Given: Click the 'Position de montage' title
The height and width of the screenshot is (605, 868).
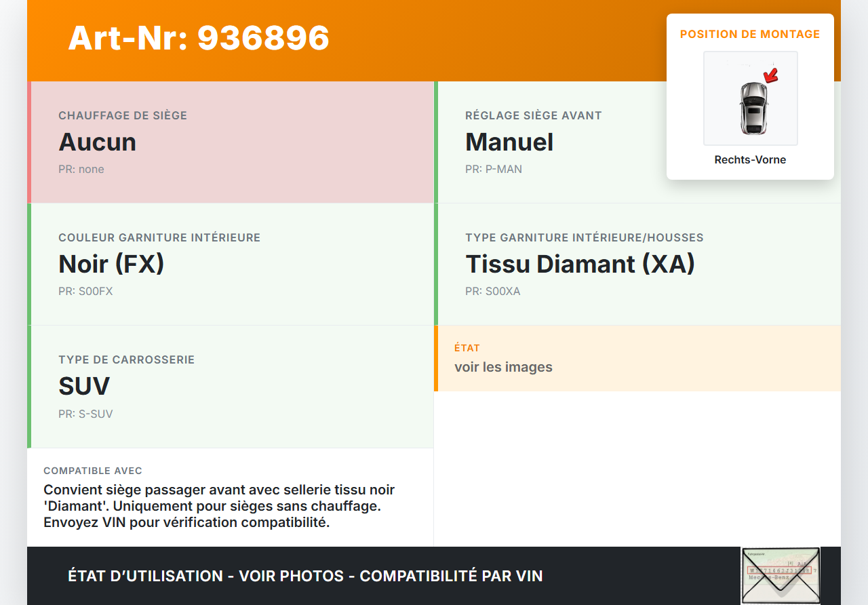Looking at the screenshot, I should (750, 34).
